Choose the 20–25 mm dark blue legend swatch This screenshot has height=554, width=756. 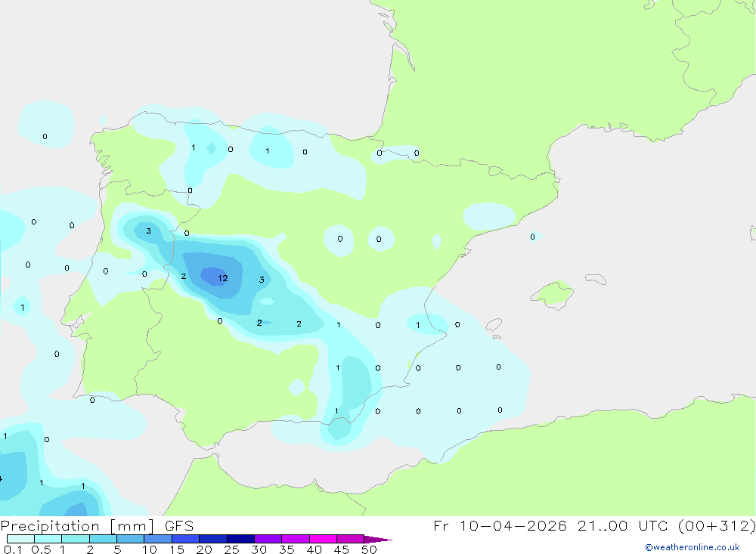213,539
